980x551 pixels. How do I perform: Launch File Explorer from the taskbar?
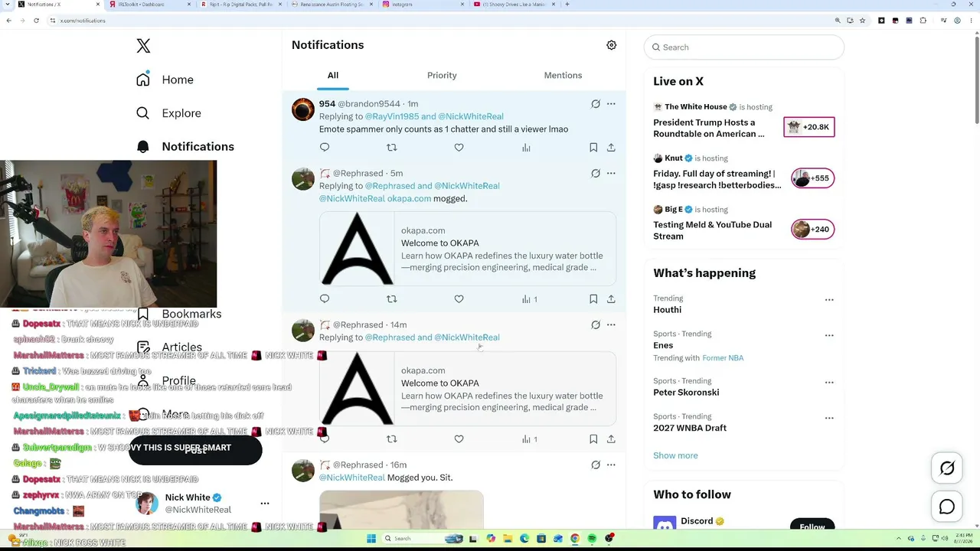click(x=508, y=538)
